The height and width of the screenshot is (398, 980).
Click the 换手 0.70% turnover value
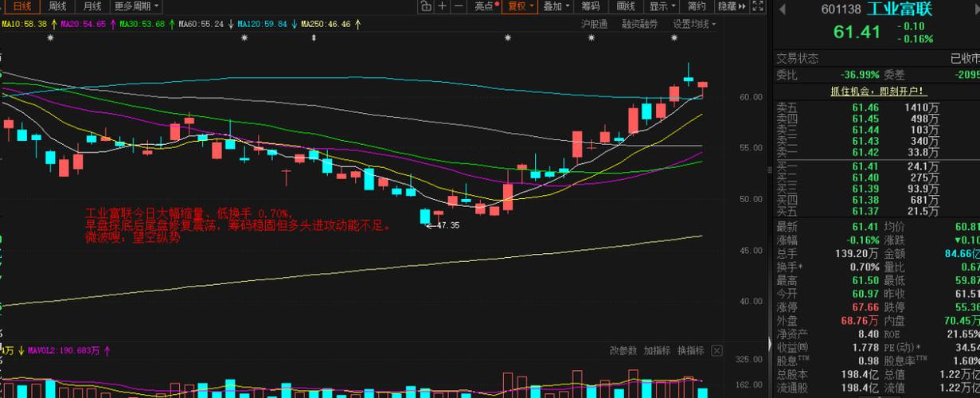[x=865, y=267]
